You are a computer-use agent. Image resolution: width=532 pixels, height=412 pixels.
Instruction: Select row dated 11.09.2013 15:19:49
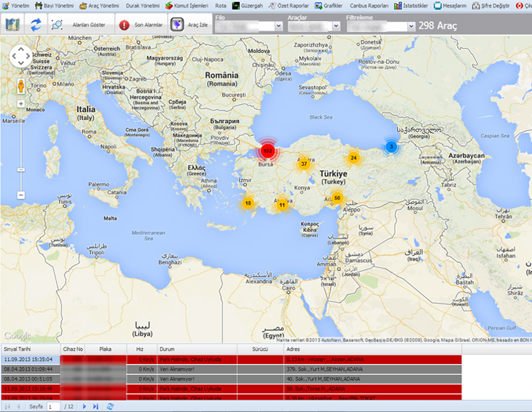tap(232, 389)
